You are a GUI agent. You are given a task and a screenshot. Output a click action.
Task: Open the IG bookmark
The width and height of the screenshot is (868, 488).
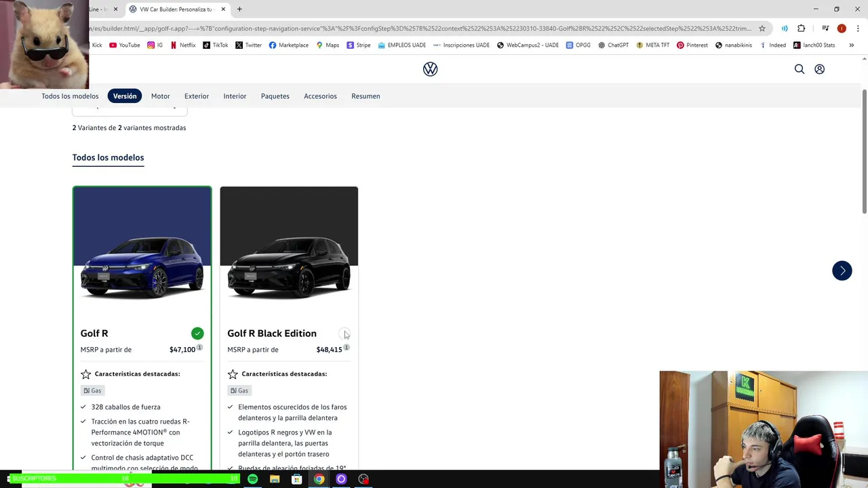155,45
